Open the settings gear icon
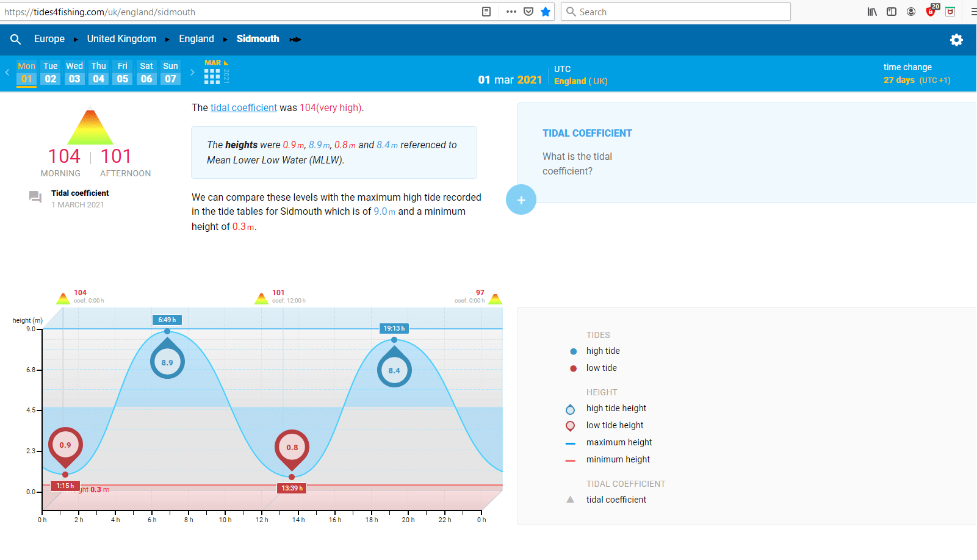 tap(956, 40)
